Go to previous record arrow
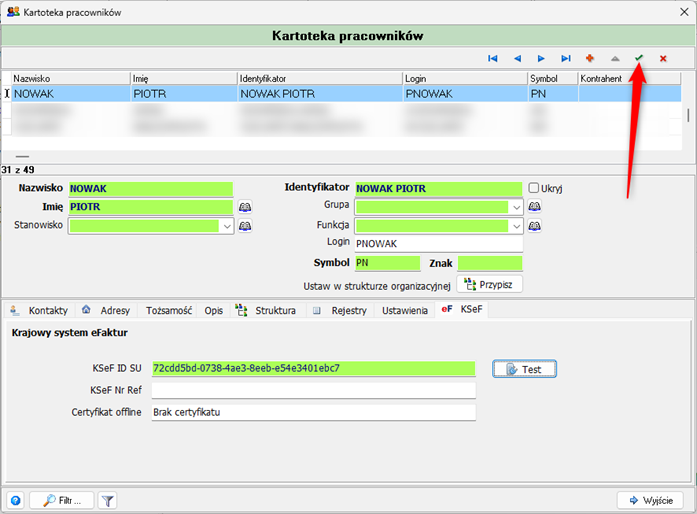 [517, 59]
